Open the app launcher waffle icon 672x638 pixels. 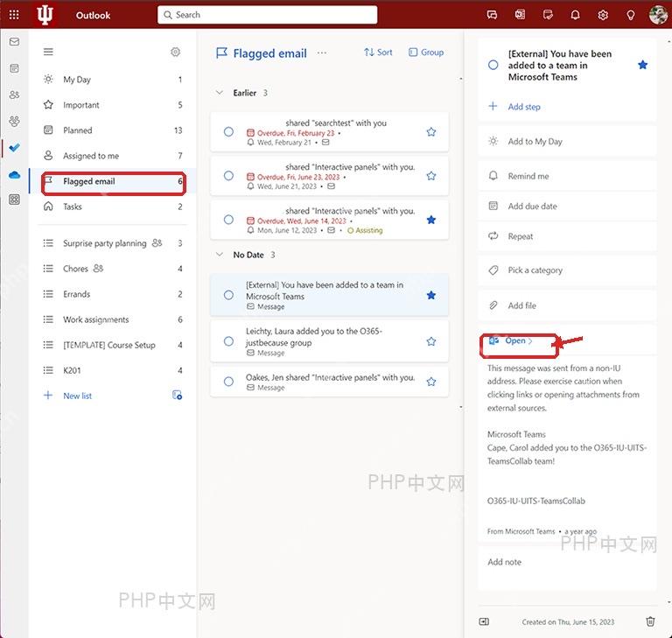tap(14, 15)
